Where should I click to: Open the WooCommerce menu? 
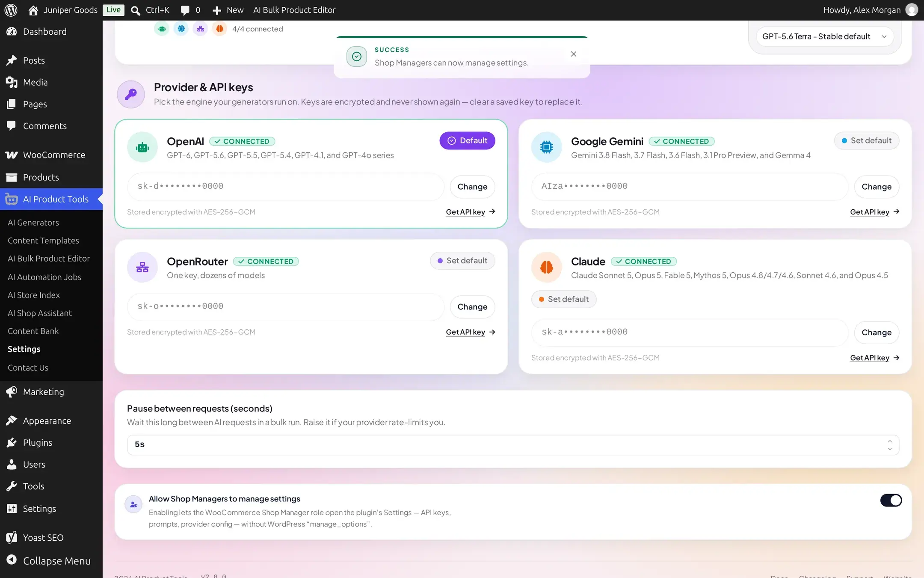(x=51, y=155)
